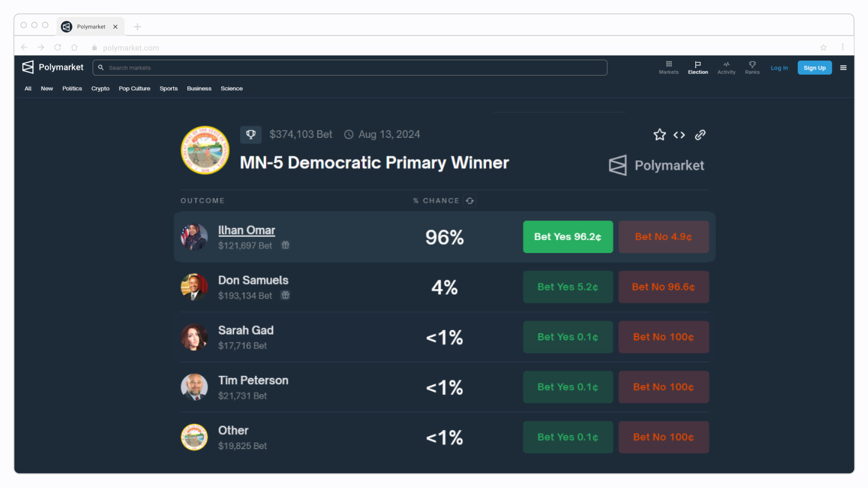
Task: Select the Politics tab
Action: pyautogui.click(x=72, y=88)
